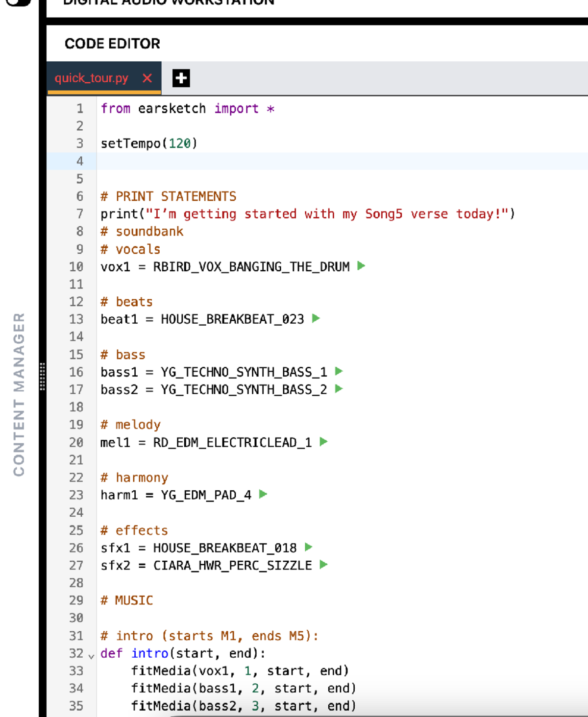This screenshot has height=717, width=588.
Task: Collapse the intro function fold arrow
Action: pos(91,655)
